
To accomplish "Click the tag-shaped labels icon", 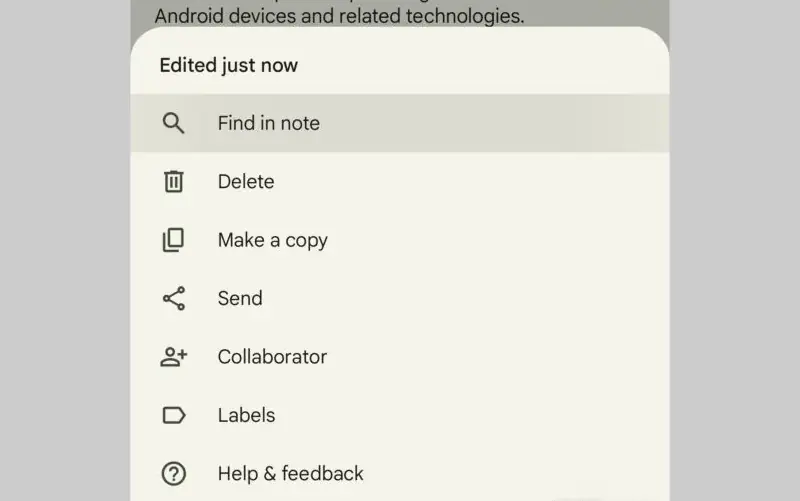I will point(173,415).
